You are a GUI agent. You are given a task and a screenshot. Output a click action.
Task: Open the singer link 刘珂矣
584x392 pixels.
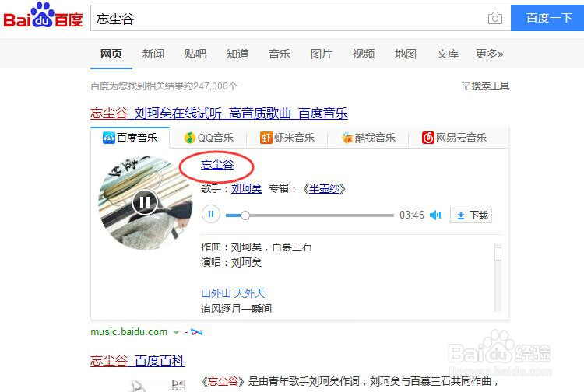pos(246,188)
